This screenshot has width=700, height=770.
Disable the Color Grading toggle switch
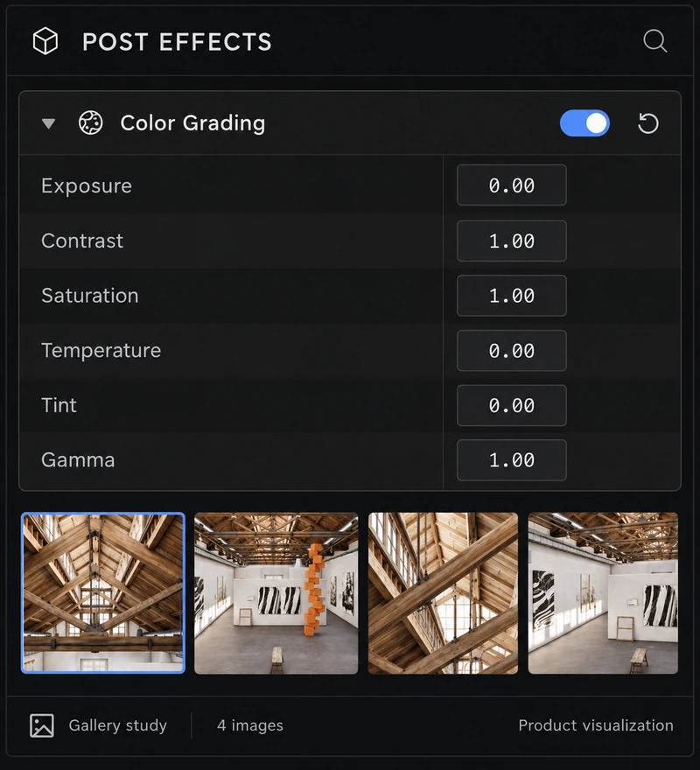tap(584, 122)
